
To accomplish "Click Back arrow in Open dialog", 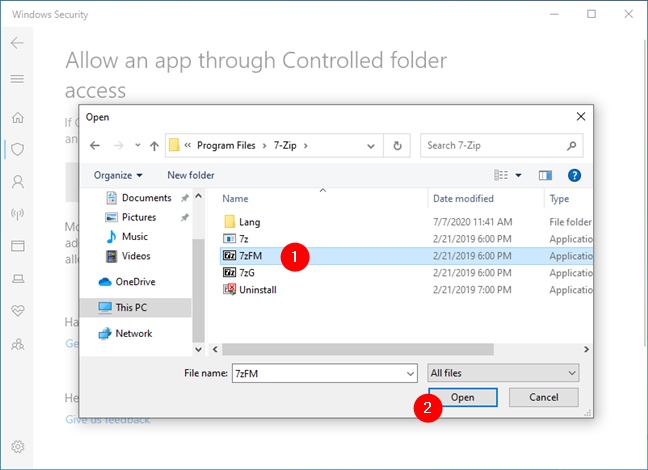I will coord(95,146).
